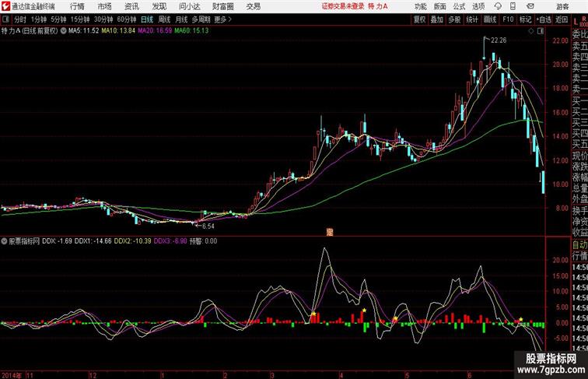Toggle the right info panel icon
The height and width of the screenshot is (379, 588).
pyautogui.click(x=541, y=31)
